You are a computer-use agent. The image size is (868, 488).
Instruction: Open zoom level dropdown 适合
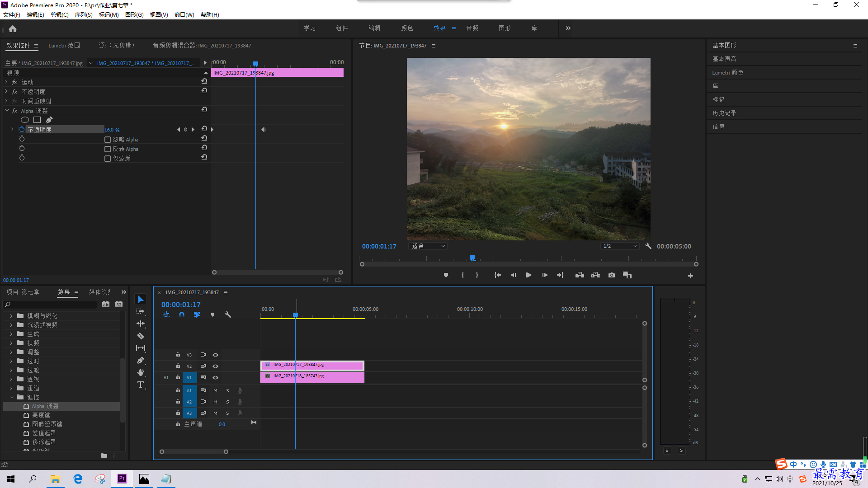(x=428, y=246)
